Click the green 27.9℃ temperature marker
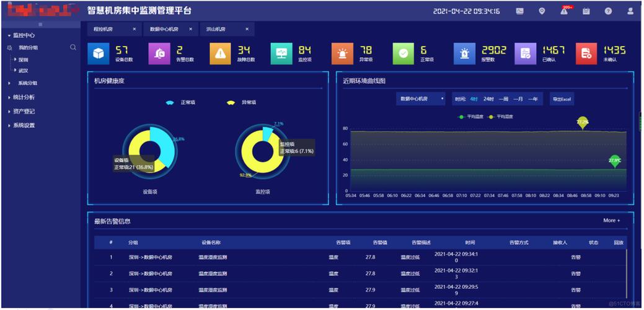The width and height of the screenshot is (644, 310). (x=614, y=161)
